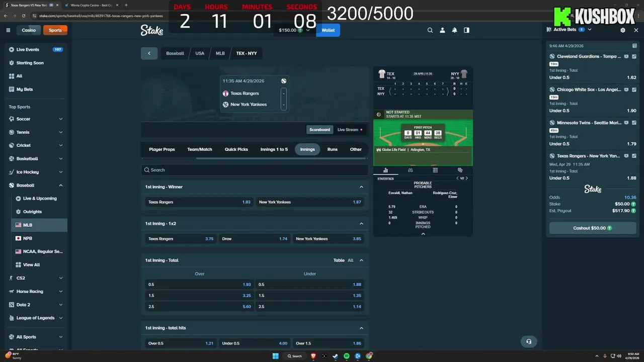The image size is (644, 362).
Task: Toggle the bet slip sidebar icon
Action: [x=466, y=30]
